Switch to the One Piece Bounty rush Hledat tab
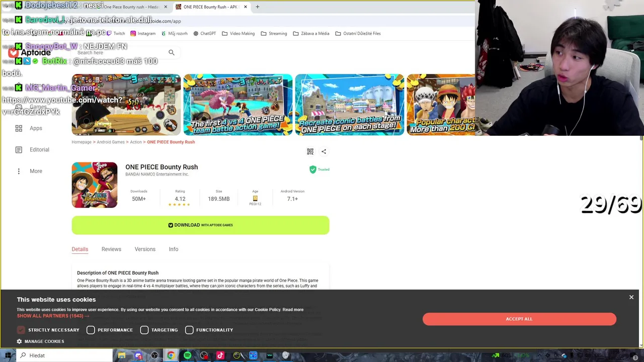The image size is (644, 362). (x=131, y=7)
